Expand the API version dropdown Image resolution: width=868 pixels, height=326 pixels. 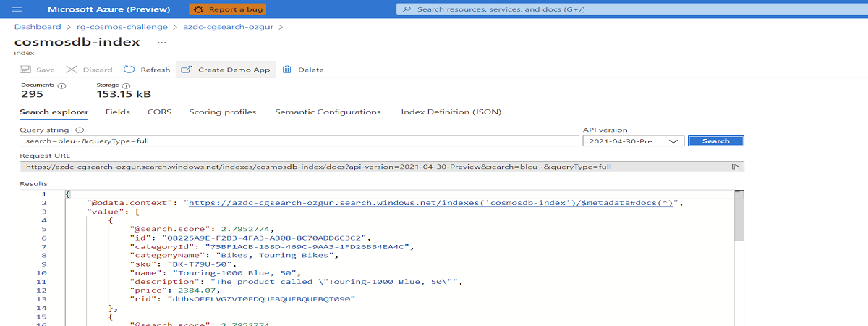[634, 141]
